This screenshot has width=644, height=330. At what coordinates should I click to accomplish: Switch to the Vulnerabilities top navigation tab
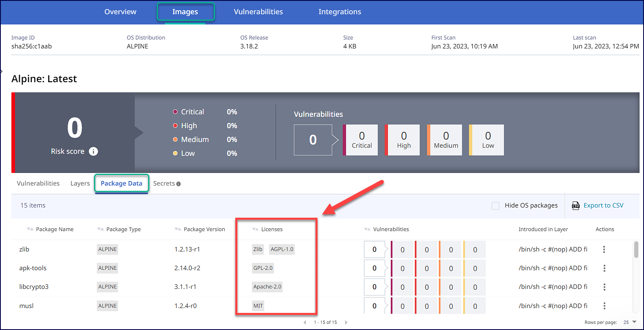tap(258, 12)
